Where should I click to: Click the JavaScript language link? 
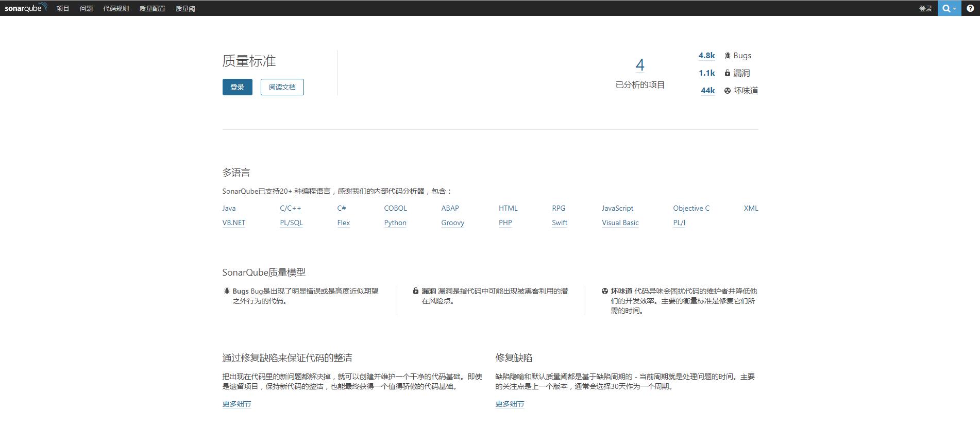click(x=617, y=208)
